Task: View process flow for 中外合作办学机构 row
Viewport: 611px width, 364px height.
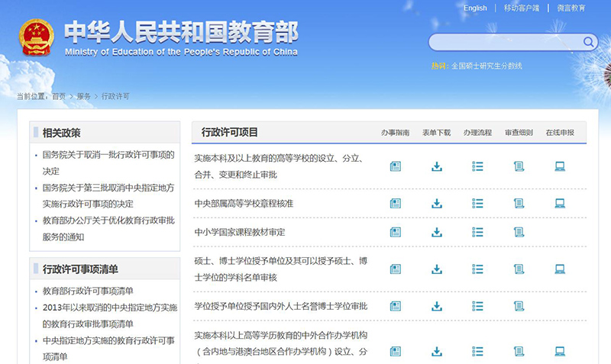Action: [478, 352]
